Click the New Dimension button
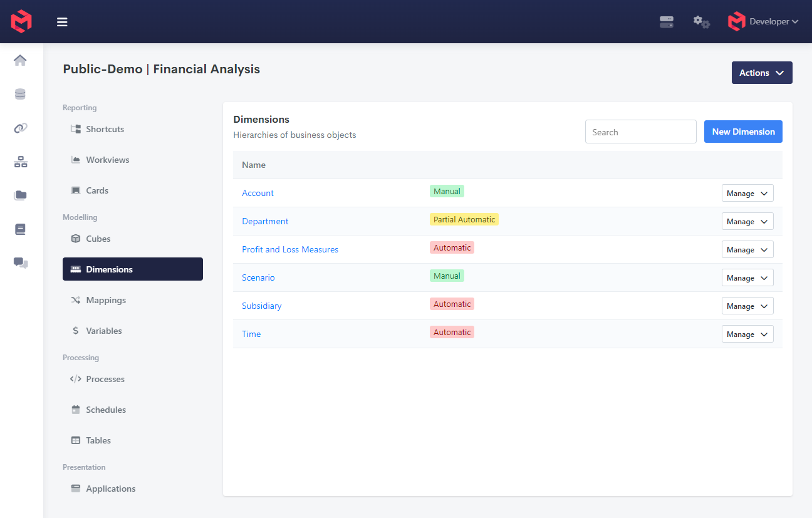 (743, 132)
